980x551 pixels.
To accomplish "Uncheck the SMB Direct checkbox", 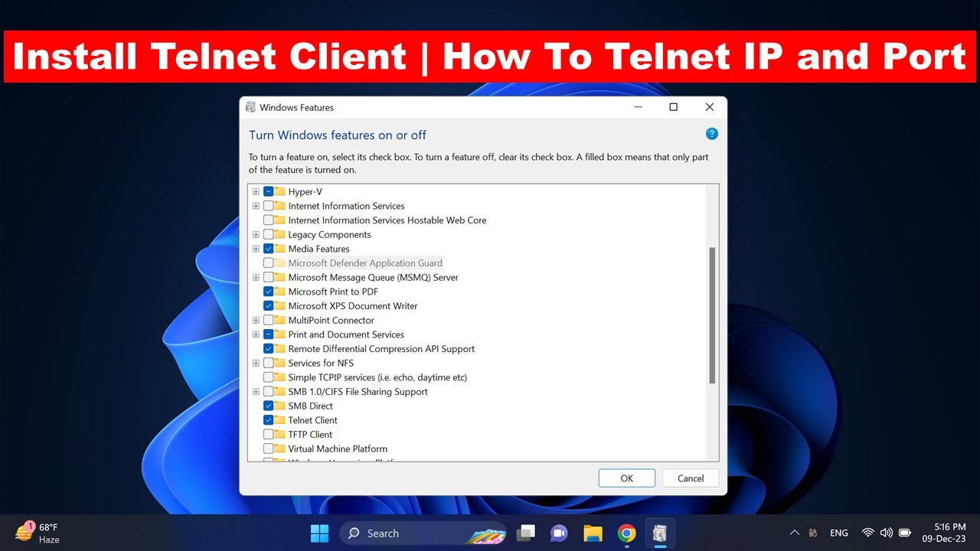I will 269,406.
